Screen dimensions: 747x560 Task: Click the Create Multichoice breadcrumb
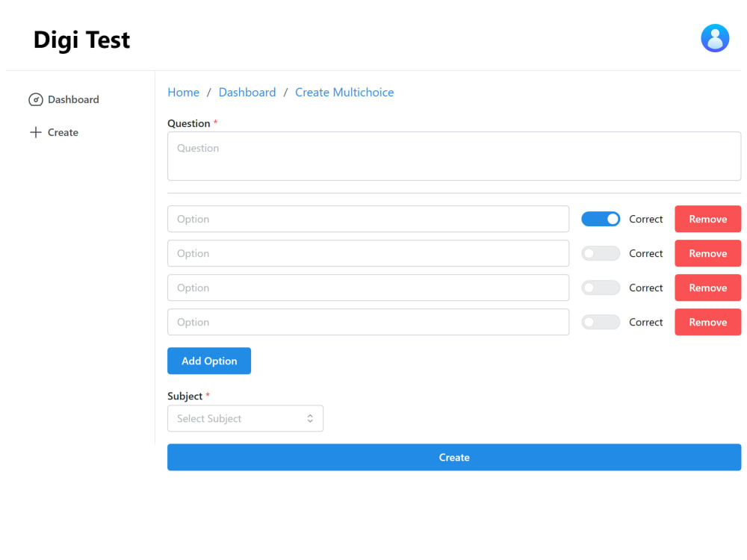344,92
